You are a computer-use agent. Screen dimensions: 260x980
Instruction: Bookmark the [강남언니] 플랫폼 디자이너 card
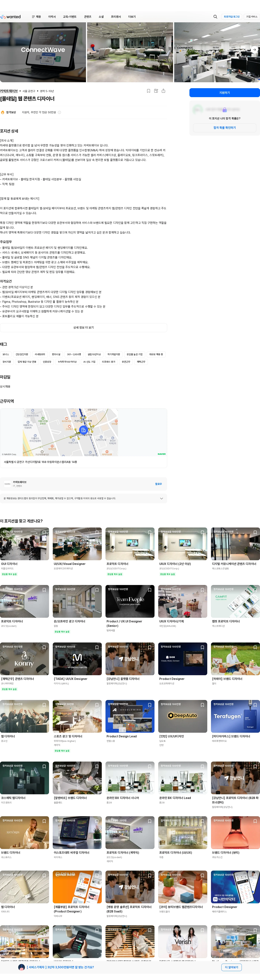[149, 647]
